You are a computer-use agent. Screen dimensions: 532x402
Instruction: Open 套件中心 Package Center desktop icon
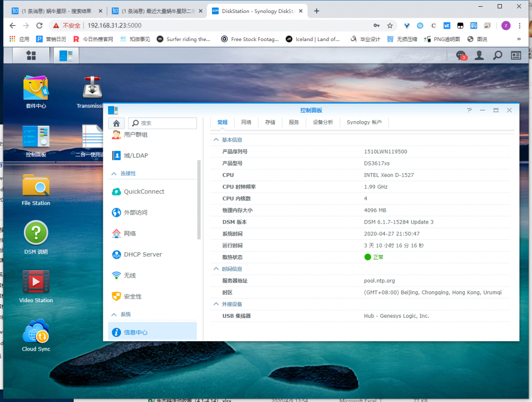36,92
